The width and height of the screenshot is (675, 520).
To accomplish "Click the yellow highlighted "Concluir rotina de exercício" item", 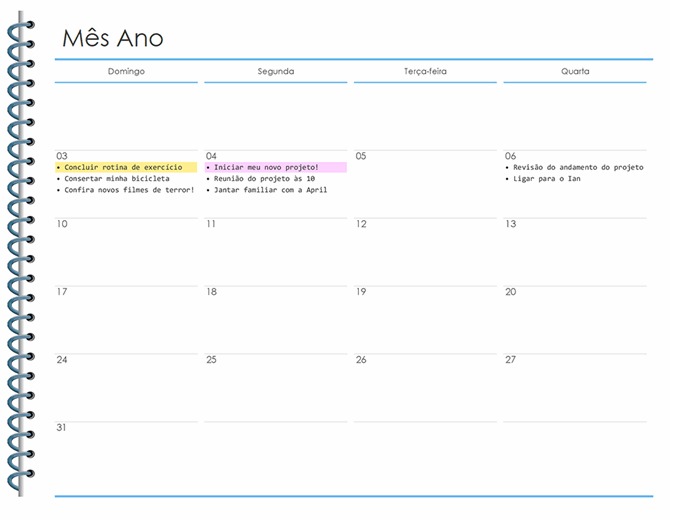I will coord(123,167).
